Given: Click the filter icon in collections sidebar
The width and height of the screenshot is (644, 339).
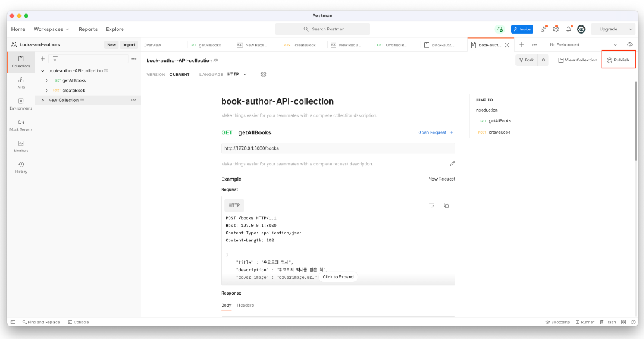Looking at the screenshot, I should [55, 59].
